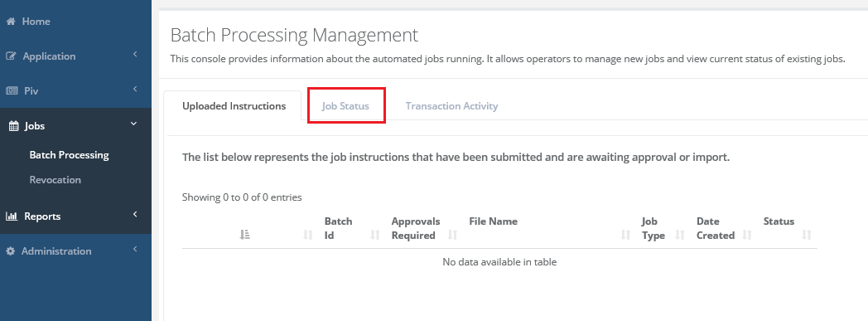
Task: Click the Status column header
Action: 779,221
